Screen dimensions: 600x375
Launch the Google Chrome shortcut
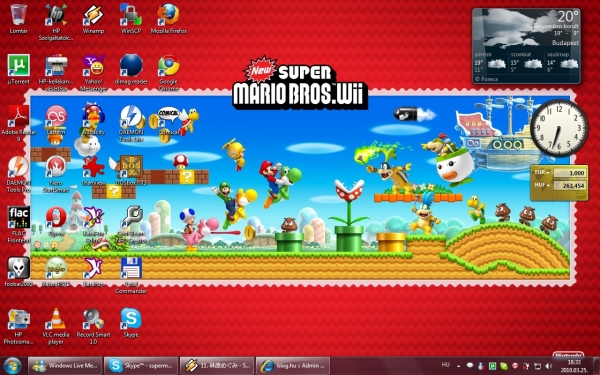(x=168, y=72)
